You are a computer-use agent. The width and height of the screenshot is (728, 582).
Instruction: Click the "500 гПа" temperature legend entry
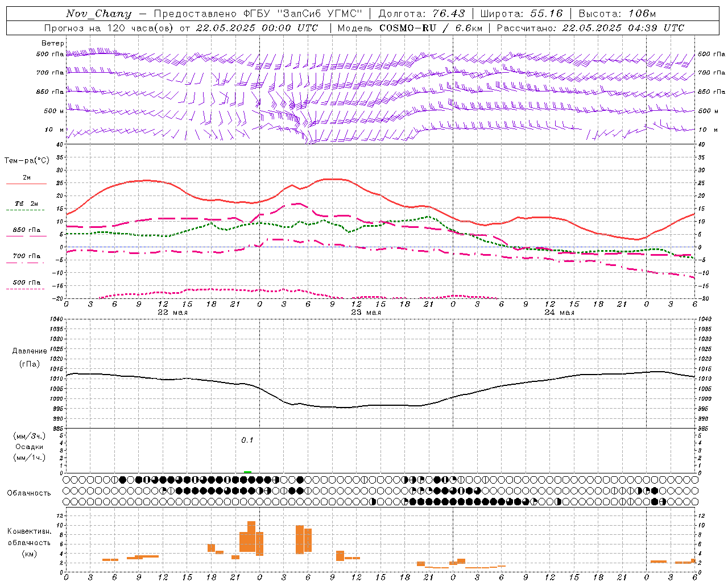point(27,282)
